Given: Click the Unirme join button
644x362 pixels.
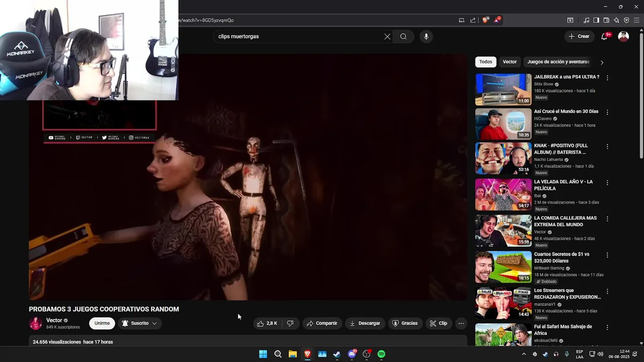Looking at the screenshot, I should point(102,323).
